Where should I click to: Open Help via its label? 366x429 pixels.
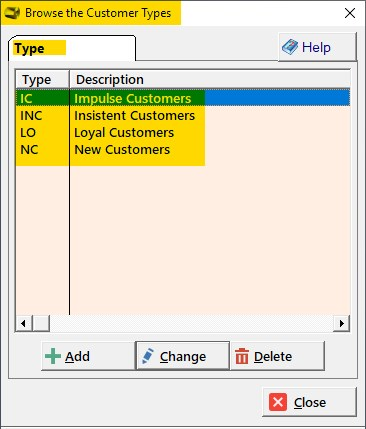[x=316, y=47]
